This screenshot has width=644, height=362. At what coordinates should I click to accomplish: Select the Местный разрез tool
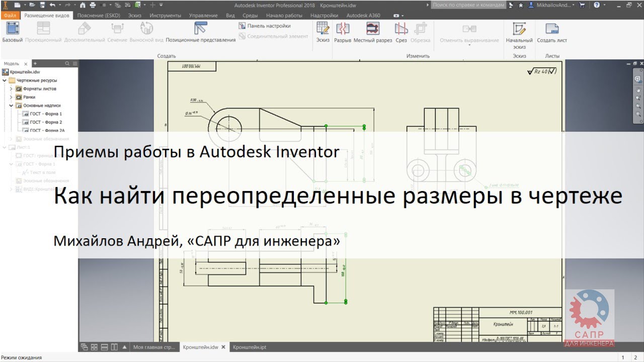pyautogui.click(x=373, y=32)
